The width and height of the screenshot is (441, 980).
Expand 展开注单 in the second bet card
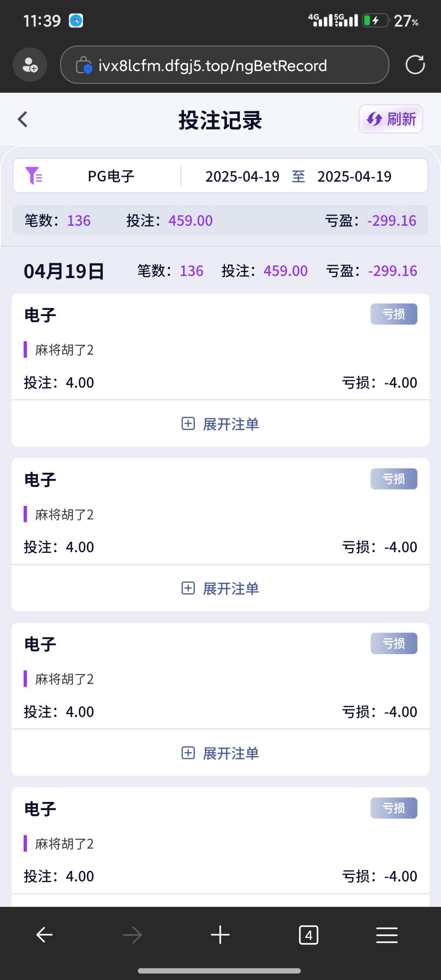pyautogui.click(x=220, y=588)
